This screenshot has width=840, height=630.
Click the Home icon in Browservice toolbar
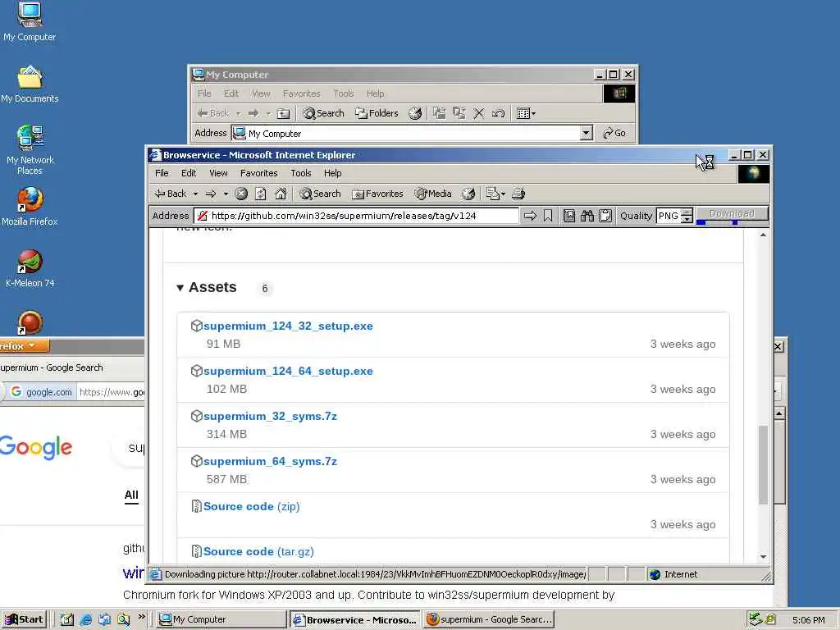[281, 194]
